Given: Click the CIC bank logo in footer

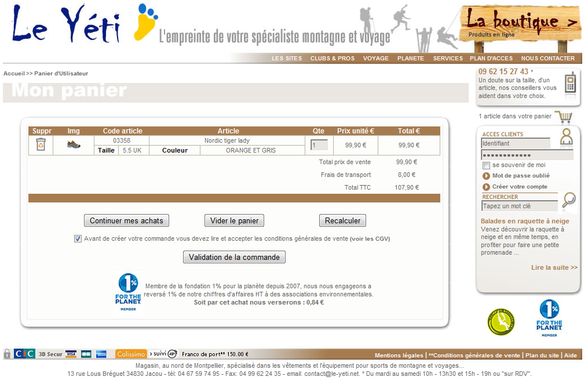Looking at the screenshot, I should coord(24,354).
